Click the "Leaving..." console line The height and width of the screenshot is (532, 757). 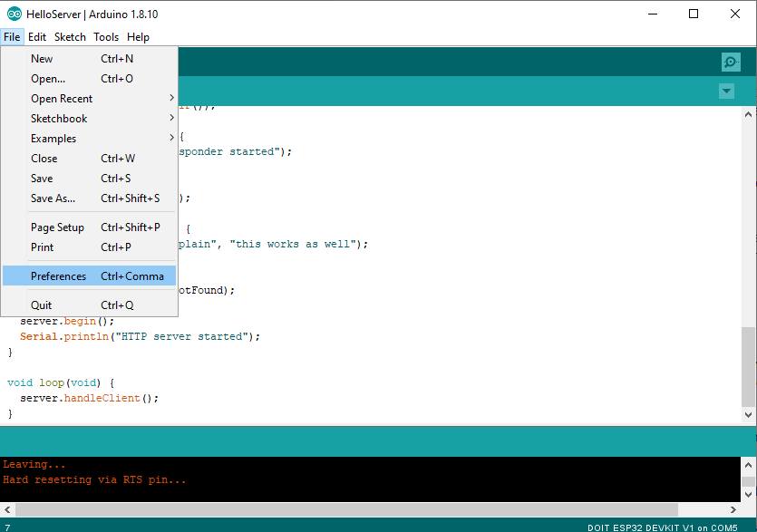[x=34, y=464]
